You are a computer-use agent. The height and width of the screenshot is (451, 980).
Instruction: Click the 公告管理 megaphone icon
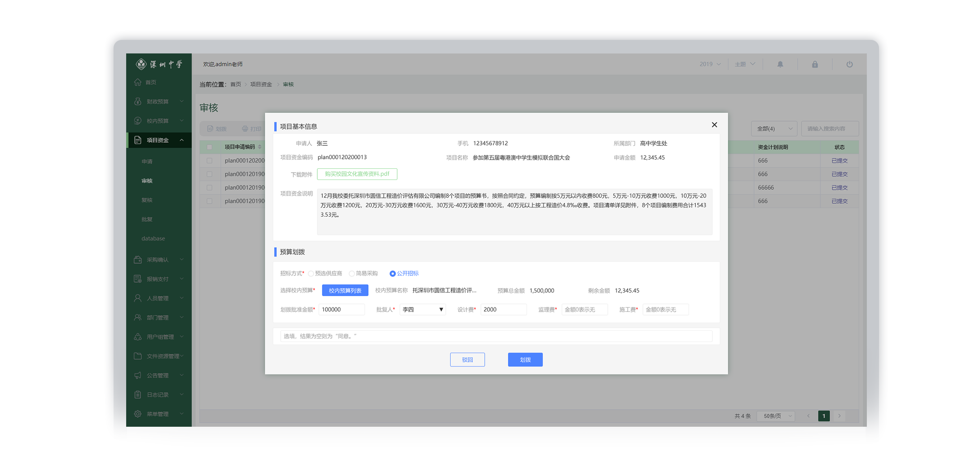click(x=138, y=375)
